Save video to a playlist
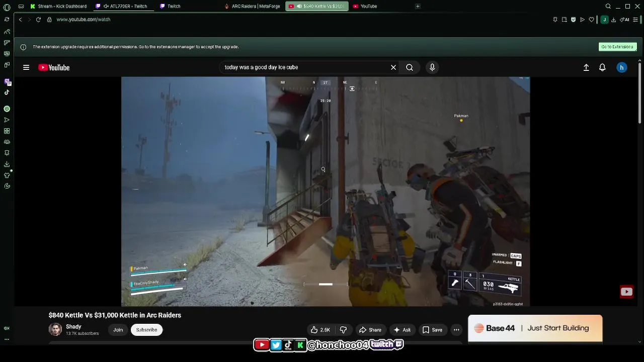This screenshot has height=362, width=644. click(x=433, y=330)
